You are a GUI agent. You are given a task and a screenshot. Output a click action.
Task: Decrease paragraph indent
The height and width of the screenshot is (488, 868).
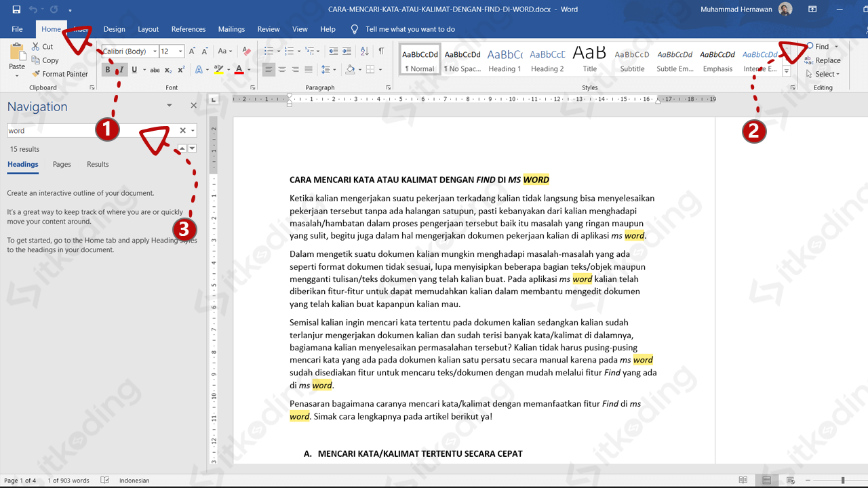click(333, 52)
